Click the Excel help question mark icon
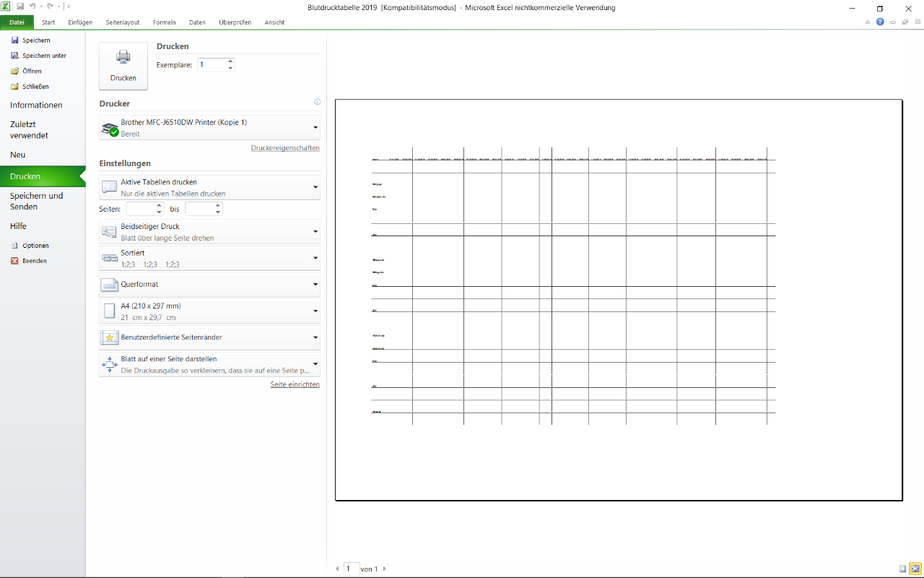Image resolution: width=924 pixels, height=578 pixels. click(x=880, y=22)
